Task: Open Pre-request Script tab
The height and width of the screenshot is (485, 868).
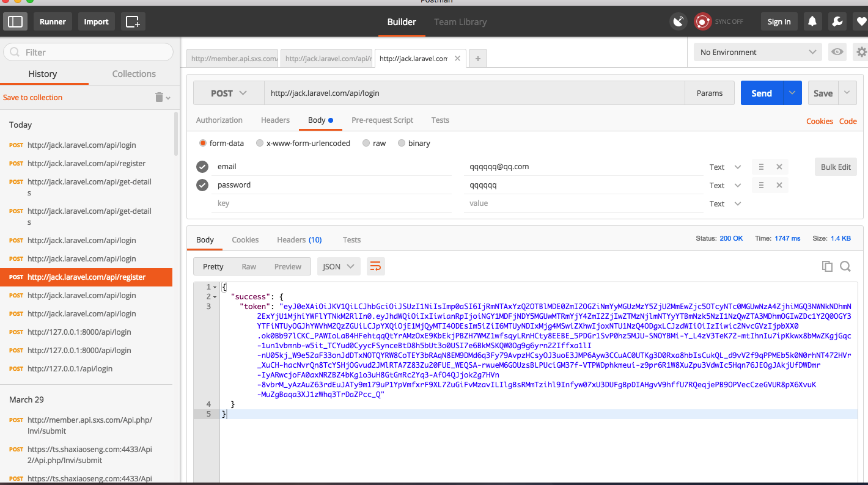Action: (x=383, y=120)
